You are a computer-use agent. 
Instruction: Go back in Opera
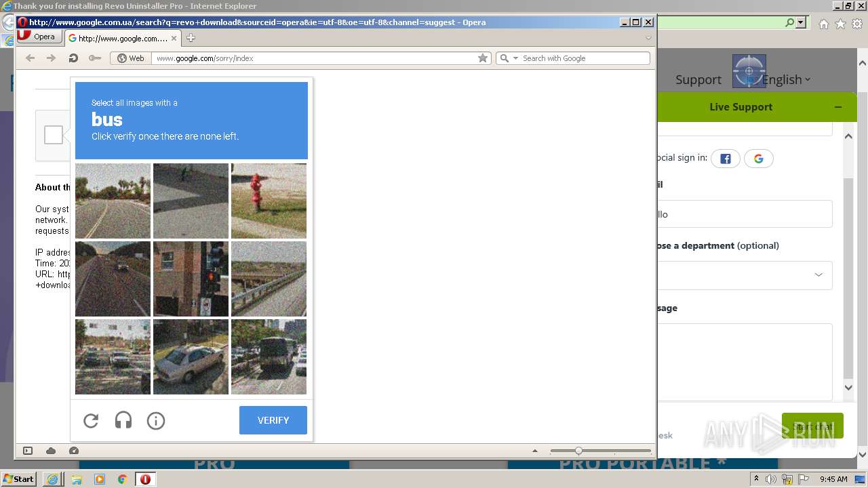point(30,58)
